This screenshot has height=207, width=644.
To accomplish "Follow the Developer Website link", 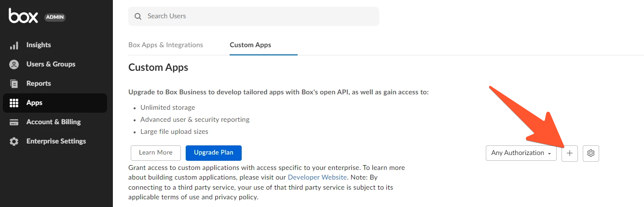I will coord(317,177).
